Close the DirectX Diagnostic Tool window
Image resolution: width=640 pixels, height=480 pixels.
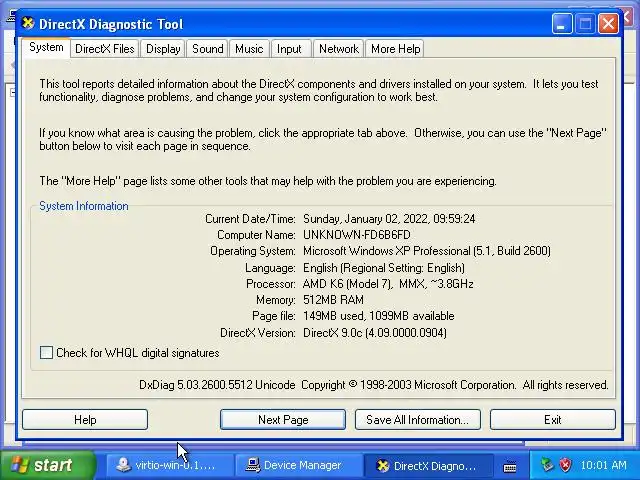coord(608,24)
